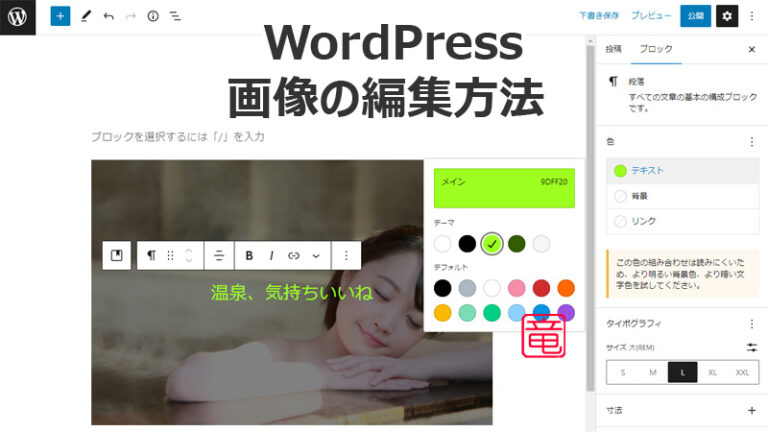The height and width of the screenshot is (432, 768).
Task: Open the list view outline icon
Action: tap(175, 16)
